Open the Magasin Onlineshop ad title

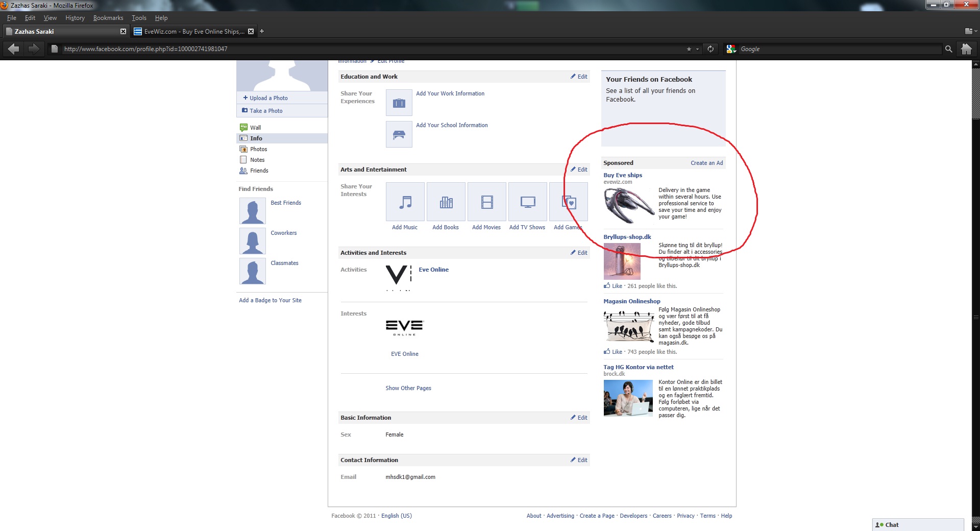coord(632,301)
